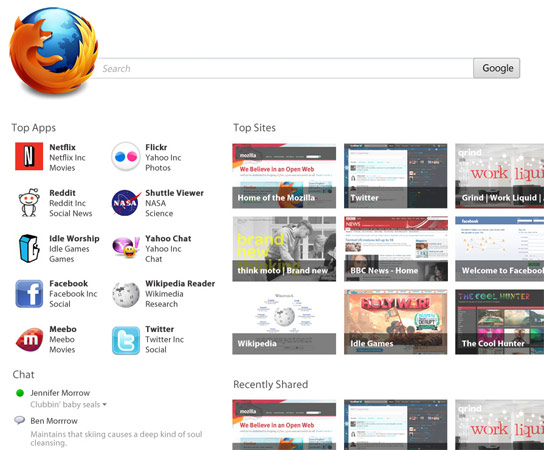This screenshot has height=450, width=544.
Task: Open Recently Shared Mozilla thumbnail
Action: [x=284, y=425]
